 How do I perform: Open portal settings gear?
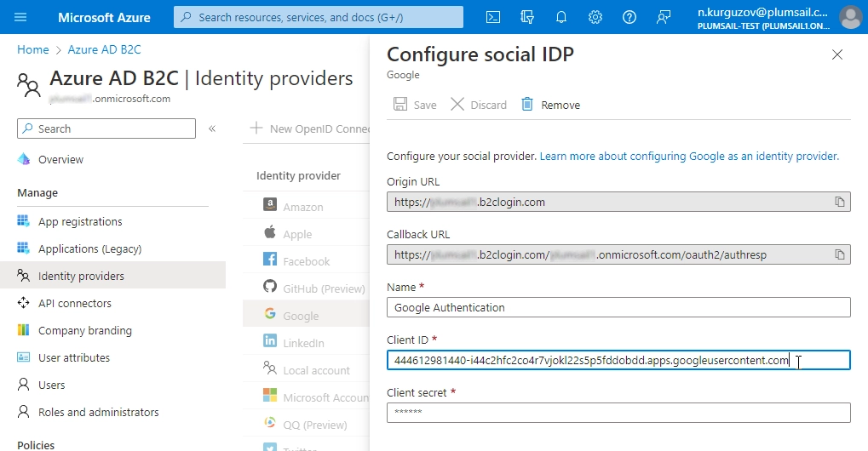(x=595, y=17)
